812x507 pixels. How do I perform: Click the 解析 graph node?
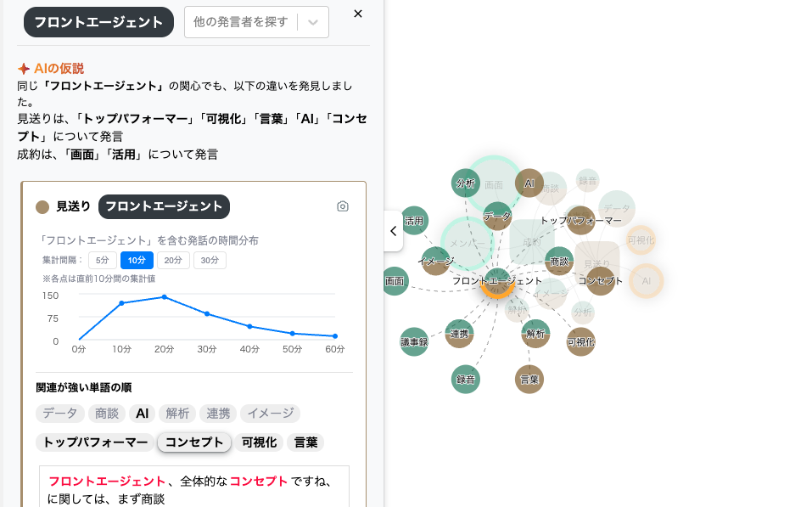coord(535,334)
